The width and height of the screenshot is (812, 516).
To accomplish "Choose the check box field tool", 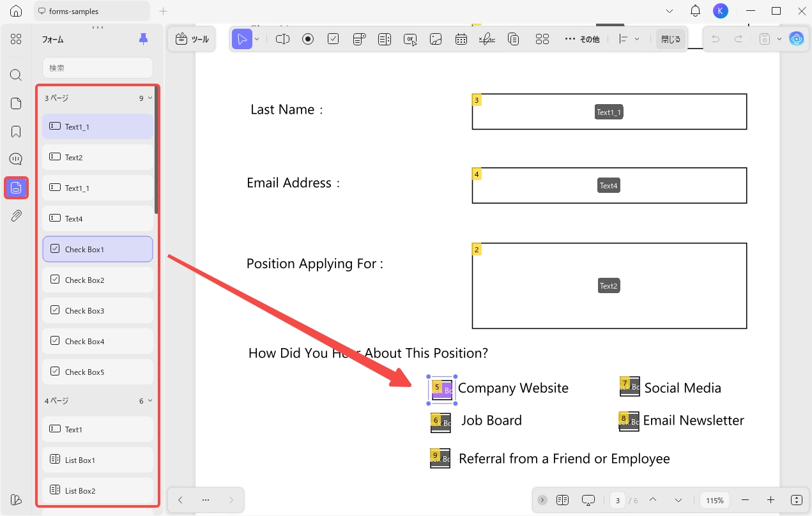I will pyautogui.click(x=333, y=39).
